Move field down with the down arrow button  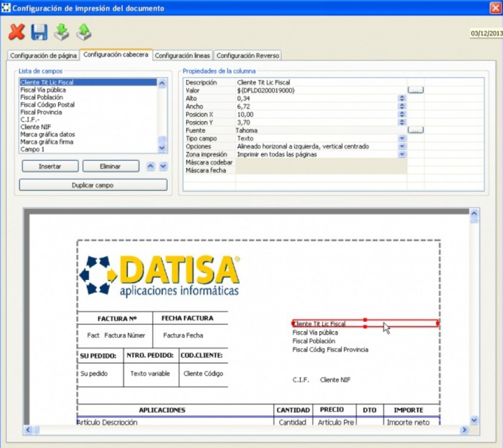point(163,166)
